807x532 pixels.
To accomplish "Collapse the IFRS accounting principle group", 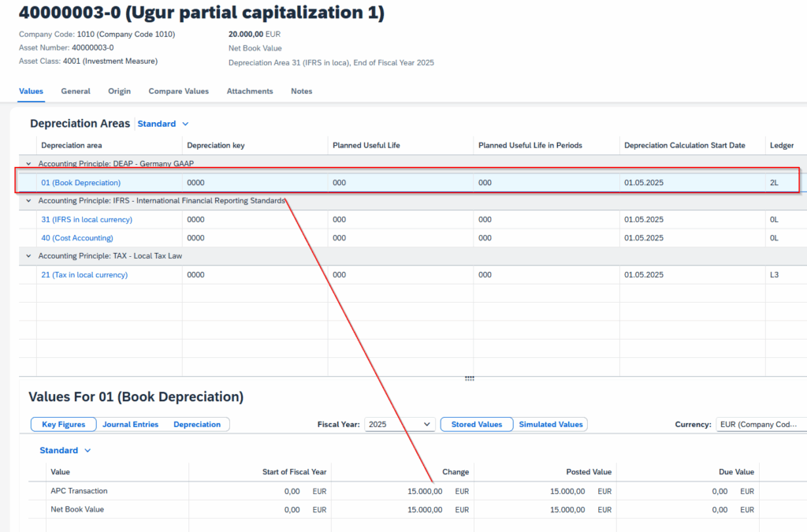I will click(x=29, y=201).
